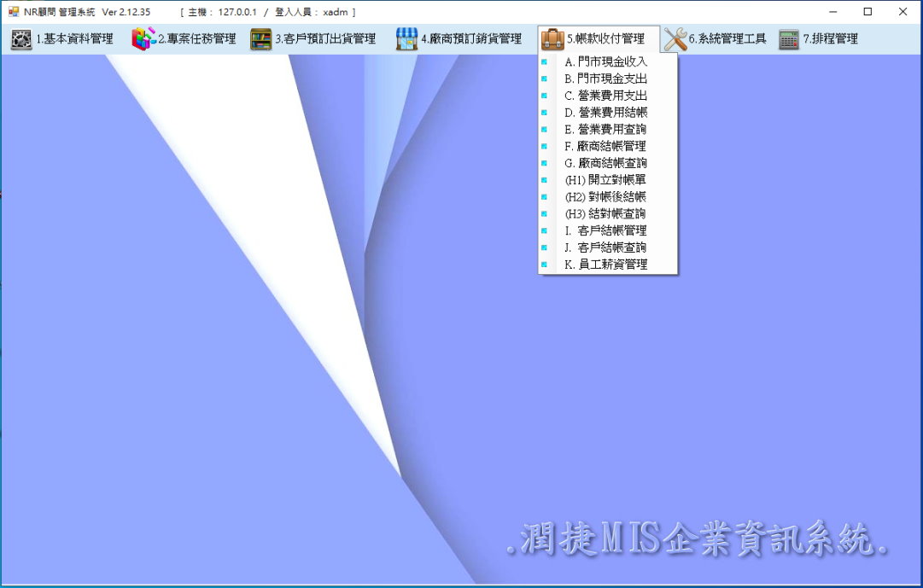923x588 pixels.
Task: Open I. 客戶結帳管理
Action: coord(605,230)
